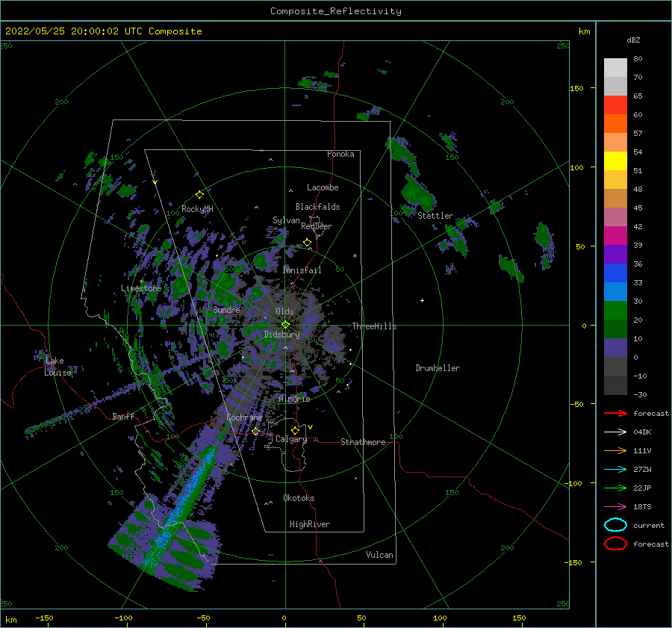Select the Lacombe label
This screenshot has width=672, height=628.
(323, 187)
